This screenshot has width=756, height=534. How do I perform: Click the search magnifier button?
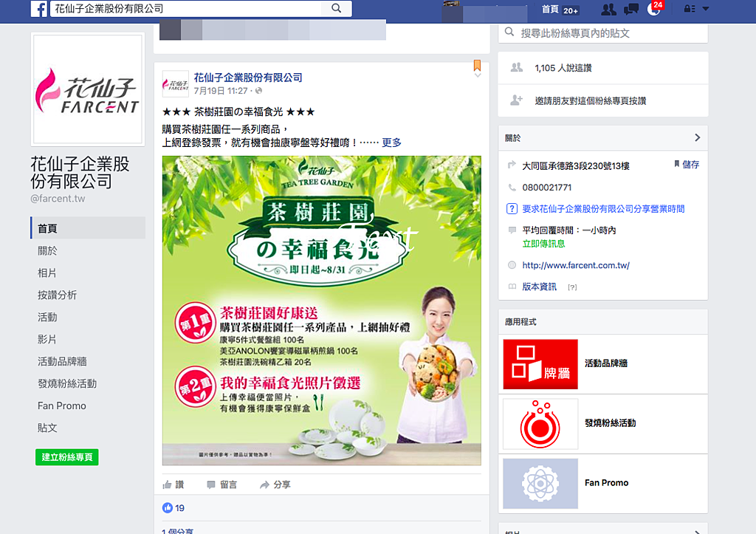click(337, 8)
